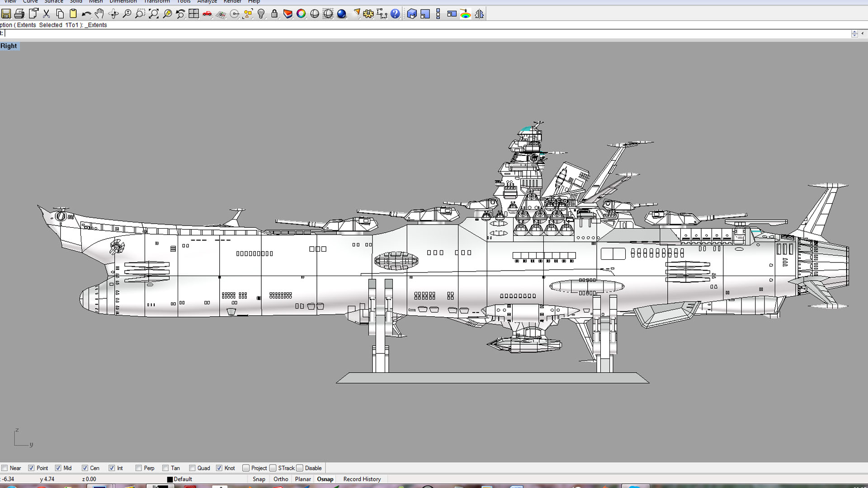The height and width of the screenshot is (488, 868).
Task: Select the Zoom Window tool
Action: [x=140, y=14]
